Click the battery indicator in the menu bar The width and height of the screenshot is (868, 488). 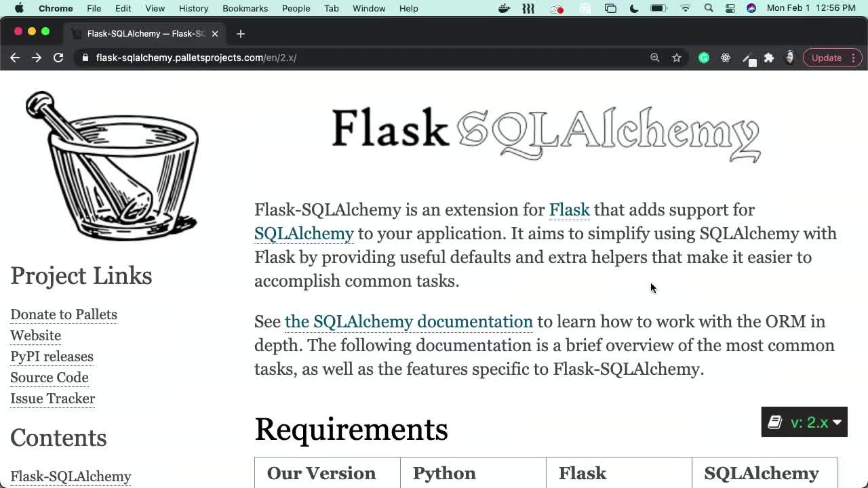point(658,8)
